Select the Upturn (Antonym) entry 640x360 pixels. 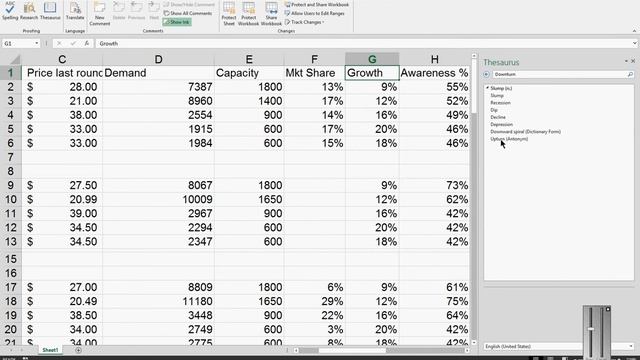[x=509, y=139]
